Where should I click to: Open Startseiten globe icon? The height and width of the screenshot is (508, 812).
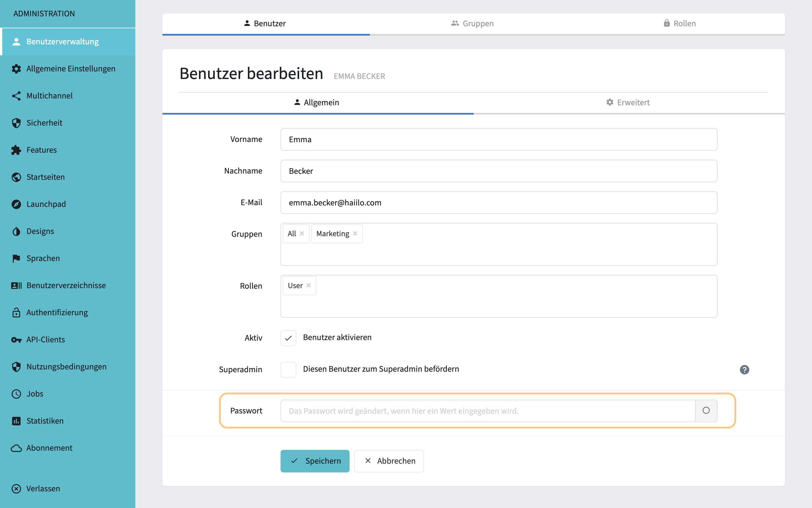coord(16,177)
